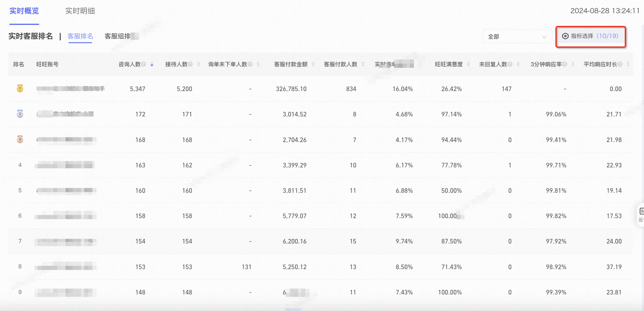Sort by 平均响应时长 column arrows

[628, 65]
